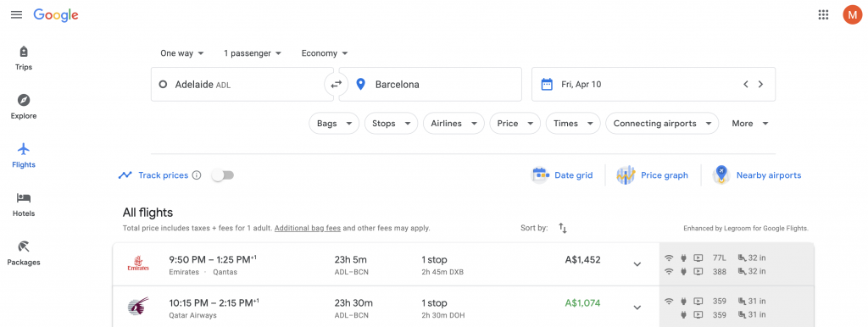Viewport: 868px width, 327px height.
Task: Click the Sort by arrows icon
Action: (563, 228)
